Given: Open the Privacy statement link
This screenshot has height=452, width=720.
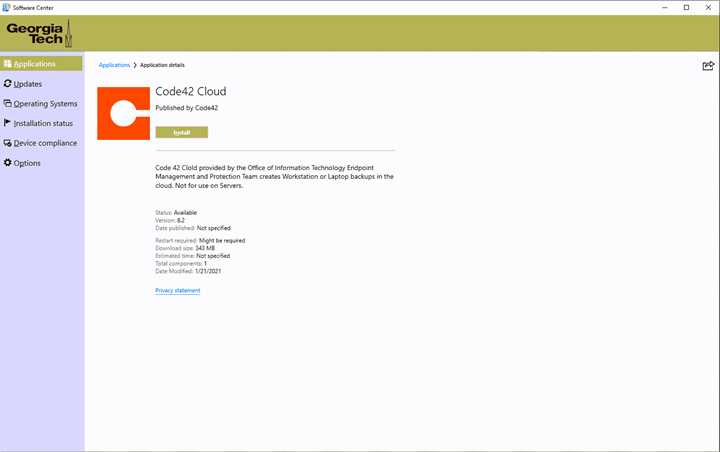Looking at the screenshot, I should click(x=178, y=291).
